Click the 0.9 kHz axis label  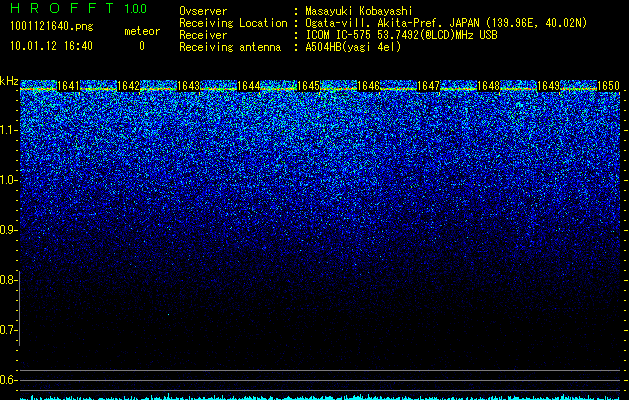pos(8,230)
